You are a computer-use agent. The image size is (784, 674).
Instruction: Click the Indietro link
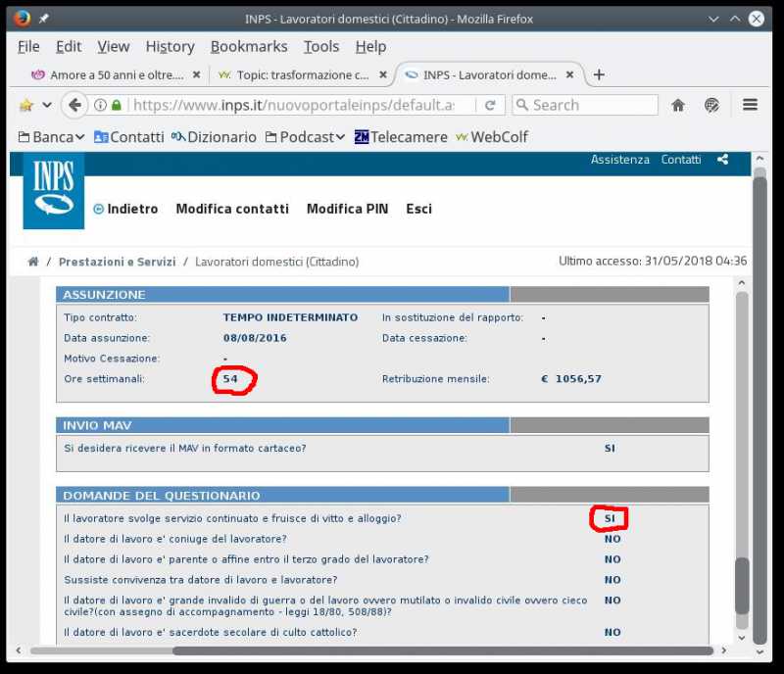125,209
